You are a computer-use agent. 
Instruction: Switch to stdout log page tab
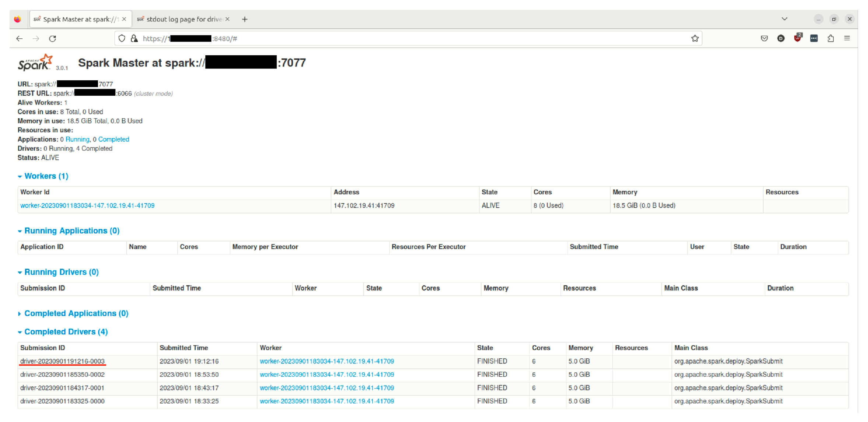(183, 19)
